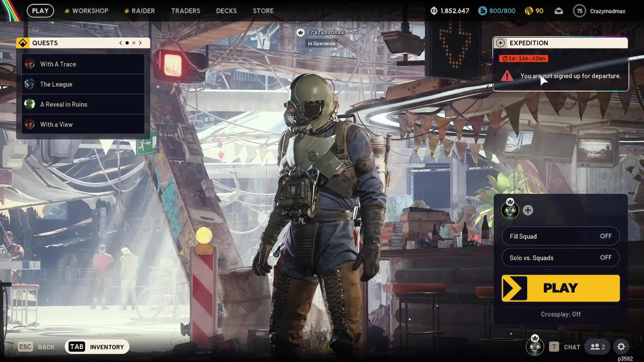Click the squad leader skull avatar
644x362 pixels.
[510, 210]
